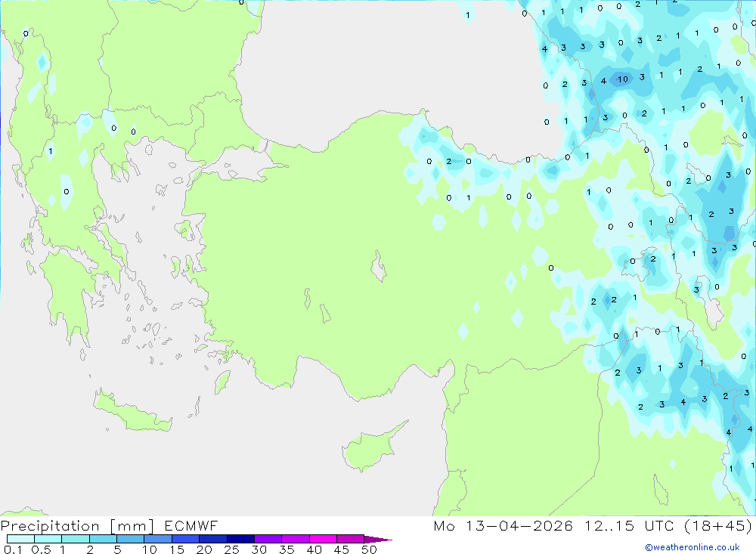Click the Precipitation [mm] title text
The width and height of the screenshot is (756, 554).
click(77, 526)
